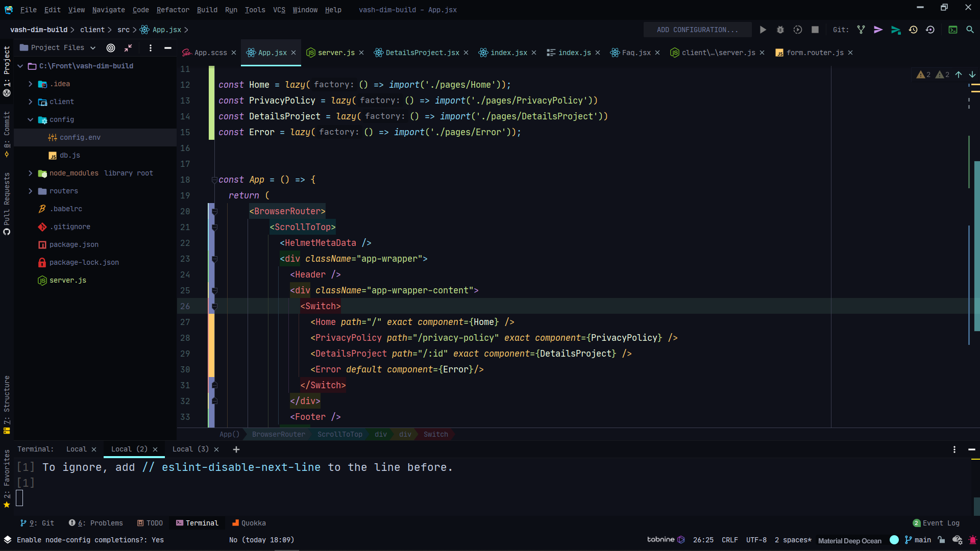This screenshot has height=551, width=980.
Task: Click the Git update project icon
Action: pos(861,30)
